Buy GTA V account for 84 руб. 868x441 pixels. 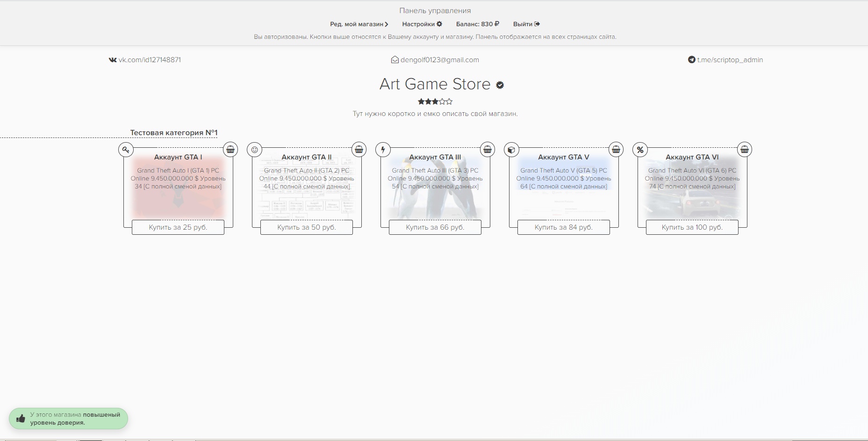pyautogui.click(x=564, y=227)
